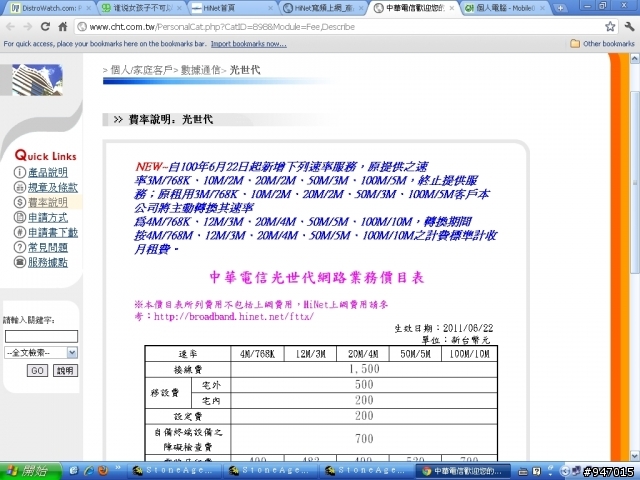This screenshot has width=640, height=480.
Task: Click the Internet Explorer quick launch icon
Action: (89, 471)
